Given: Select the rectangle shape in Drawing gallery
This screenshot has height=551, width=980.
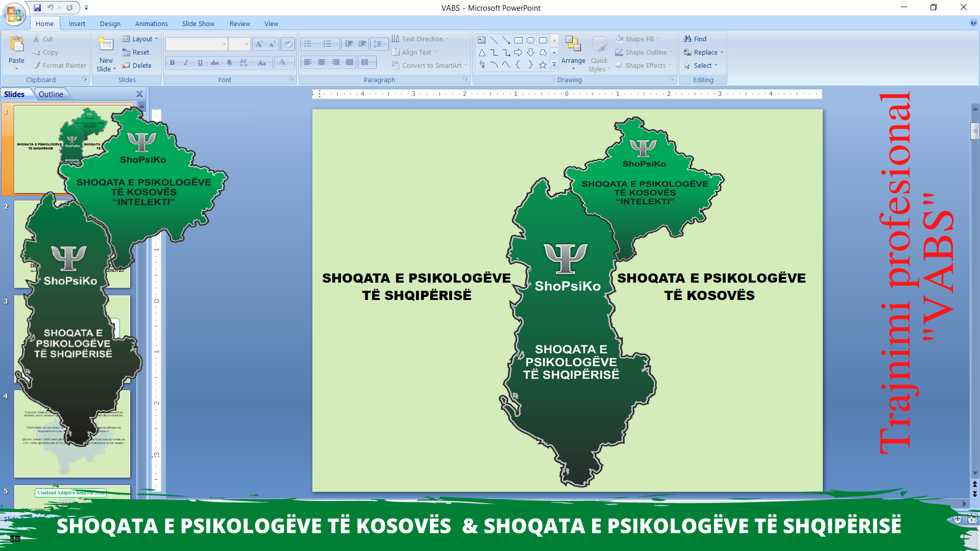Looking at the screenshot, I should 518,40.
